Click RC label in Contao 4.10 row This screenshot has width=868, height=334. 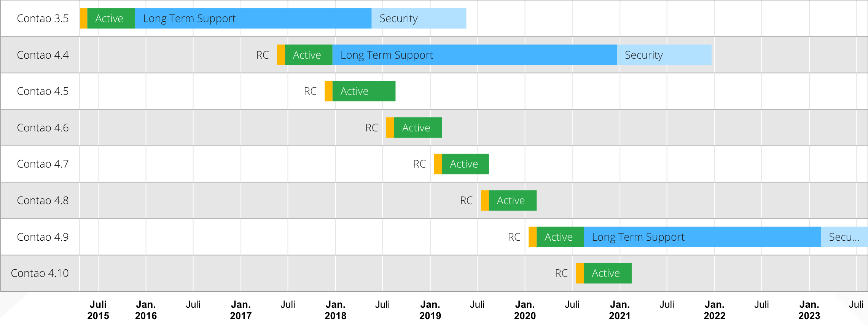click(x=561, y=273)
